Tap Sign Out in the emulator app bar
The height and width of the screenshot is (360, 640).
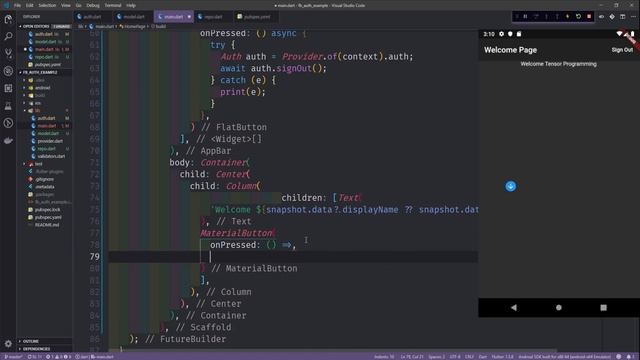pyautogui.click(x=622, y=50)
